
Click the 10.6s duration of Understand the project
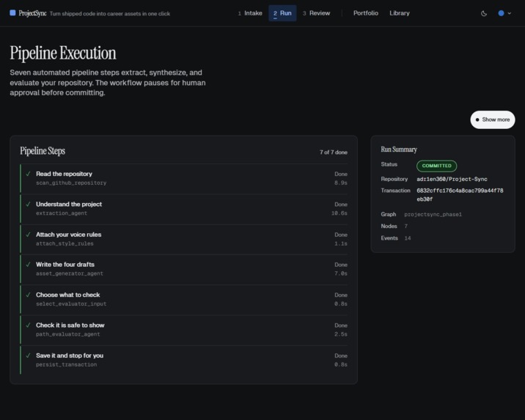339,213
